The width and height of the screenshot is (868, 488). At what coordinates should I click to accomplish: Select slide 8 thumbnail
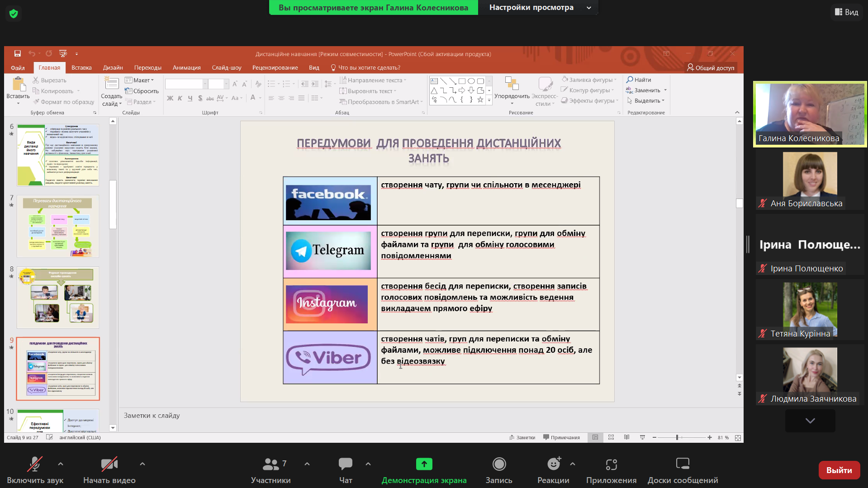point(58,297)
